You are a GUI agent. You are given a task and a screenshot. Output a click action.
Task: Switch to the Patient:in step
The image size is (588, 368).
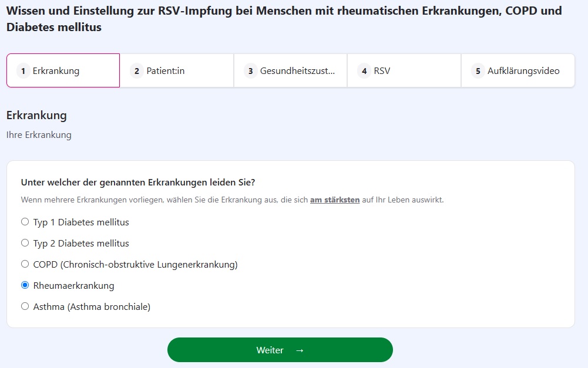pos(177,70)
